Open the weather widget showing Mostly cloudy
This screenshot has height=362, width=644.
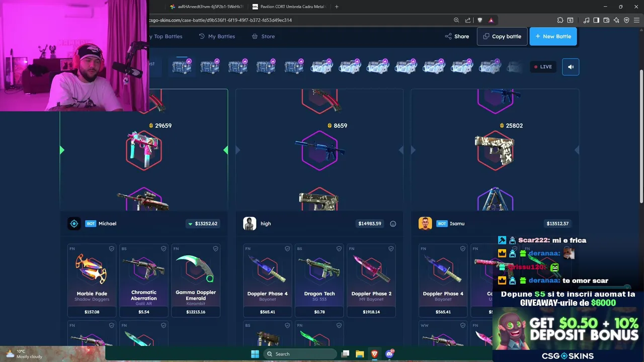tap(24, 354)
